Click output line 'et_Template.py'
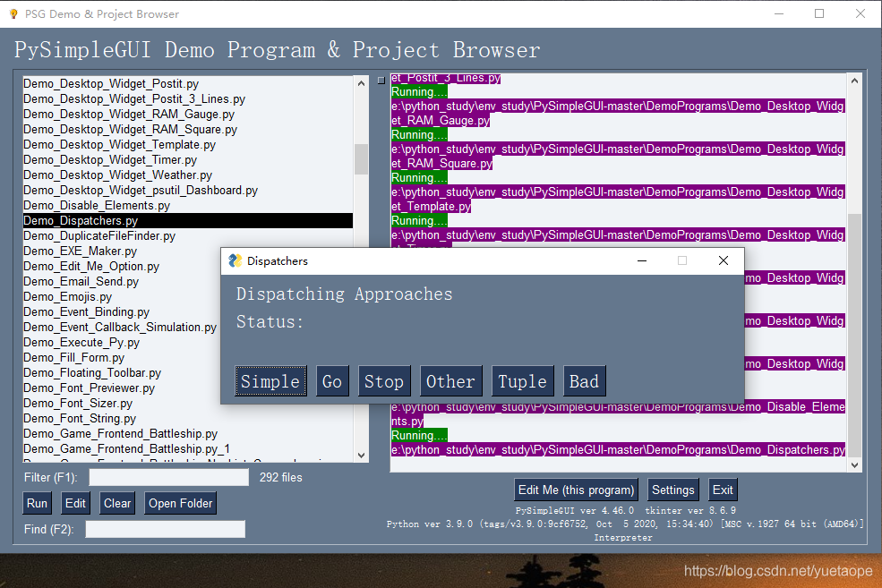 [x=432, y=207]
